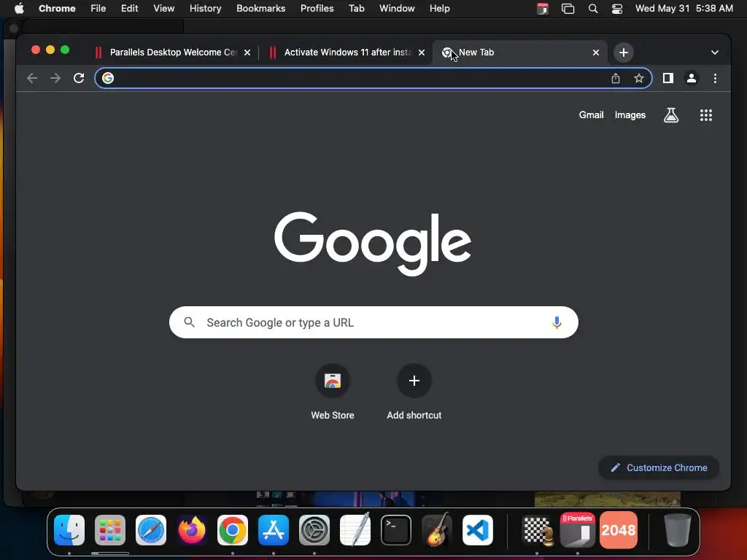Open Control Center in menu bar
The width and height of the screenshot is (747, 560).
coord(616,8)
